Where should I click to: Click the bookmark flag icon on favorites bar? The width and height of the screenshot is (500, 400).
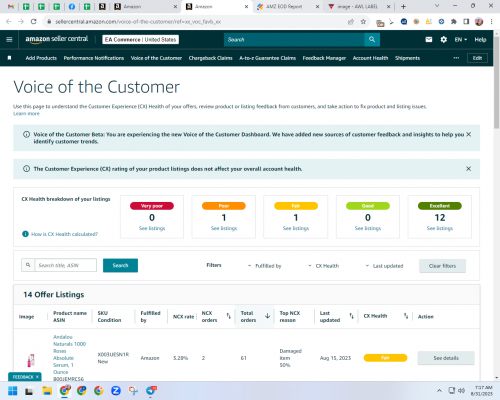click(9, 58)
